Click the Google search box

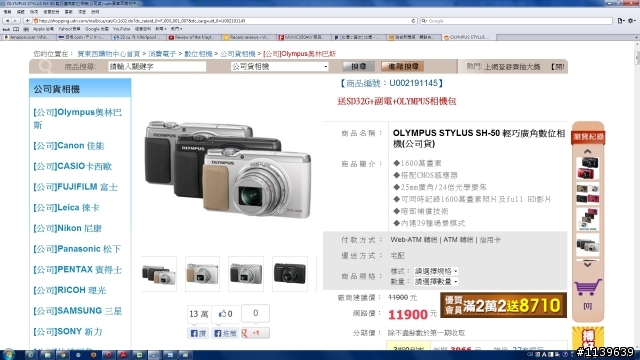(516, 20)
